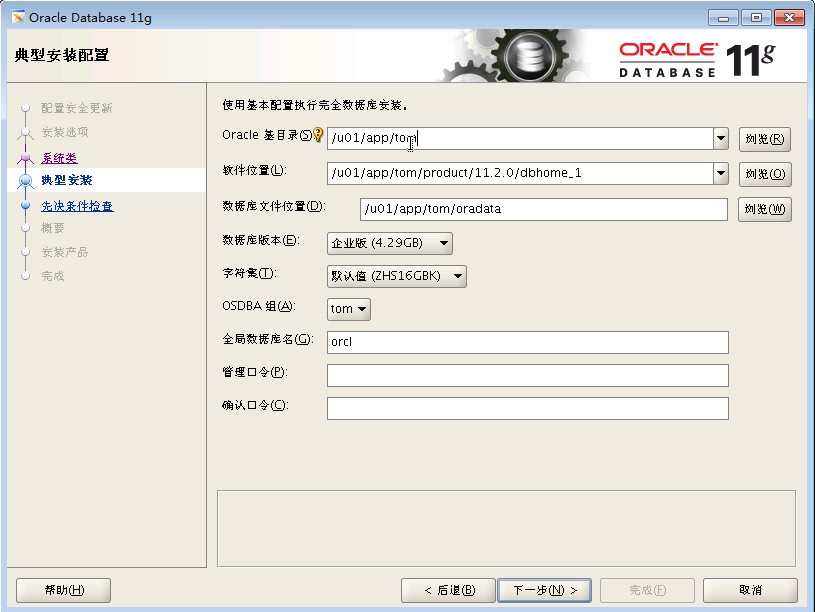Screen dimensions: 815x612
Task: Open the Oracle 基目录 dropdown arrow
Action: coord(720,138)
